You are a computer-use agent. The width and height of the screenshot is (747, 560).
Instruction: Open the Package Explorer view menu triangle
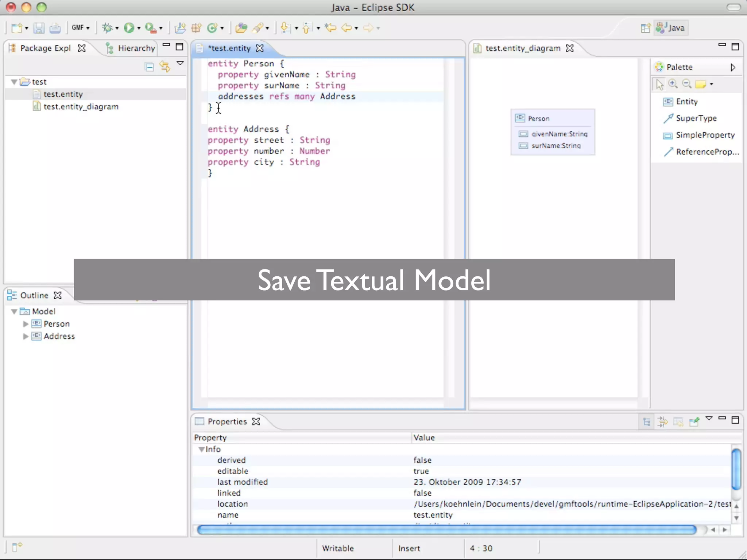tap(180, 63)
